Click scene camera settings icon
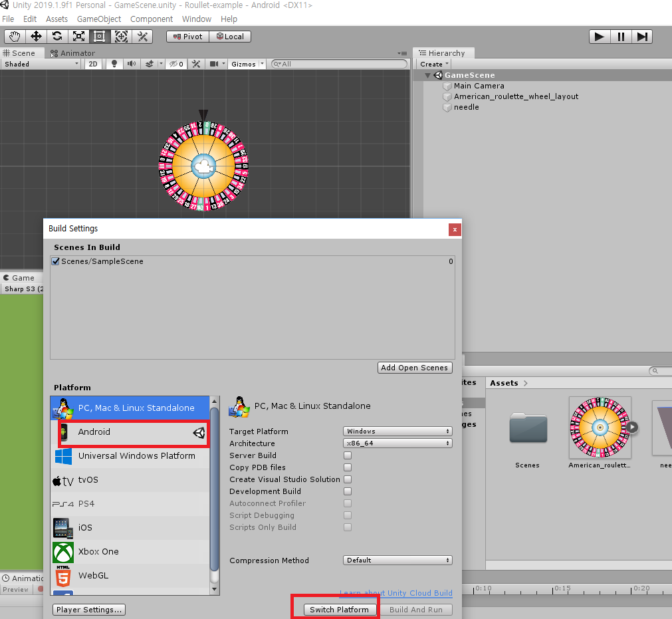Image resolution: width=672 pixels, height=619 pixels. tap(214, 64)
